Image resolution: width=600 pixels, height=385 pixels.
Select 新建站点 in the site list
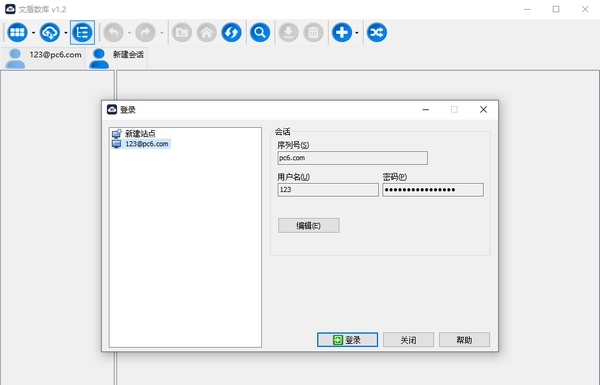(x=134, y=134)
